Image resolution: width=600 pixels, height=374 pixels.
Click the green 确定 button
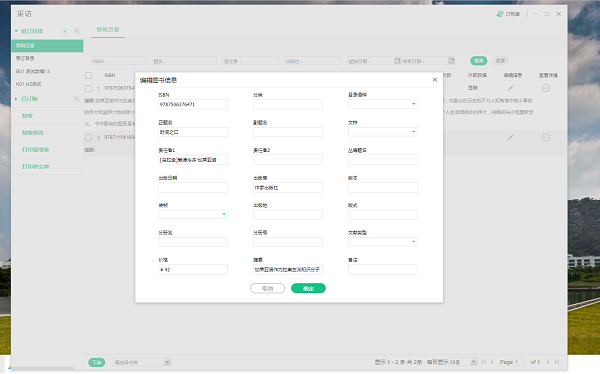click(308, 288)
